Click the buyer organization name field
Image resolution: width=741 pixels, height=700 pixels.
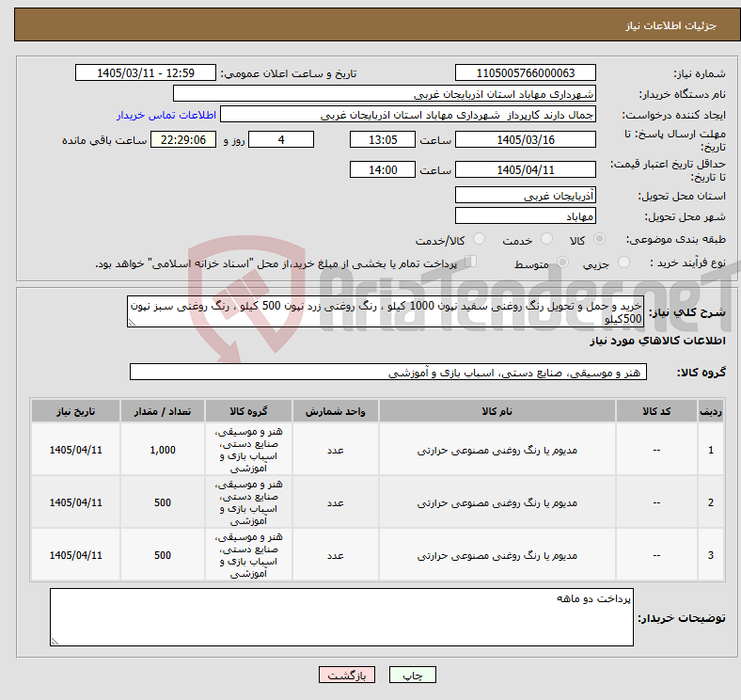point(385,94)
